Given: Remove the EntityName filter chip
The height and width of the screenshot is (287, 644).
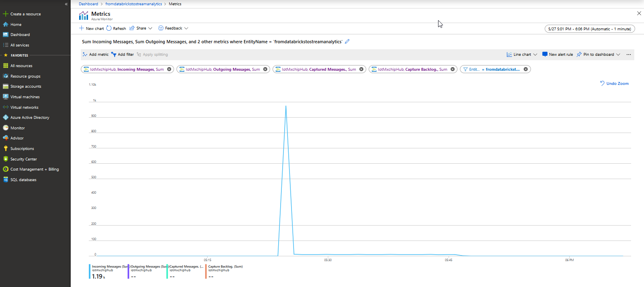Looking at the screenshot, I should click(x=526, y=69).
